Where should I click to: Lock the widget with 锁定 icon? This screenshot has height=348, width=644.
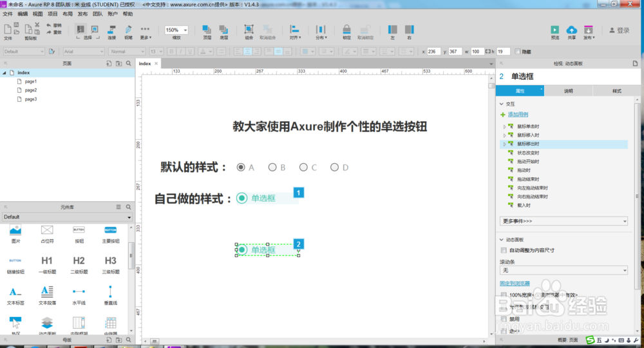click(x=346, y=30)
